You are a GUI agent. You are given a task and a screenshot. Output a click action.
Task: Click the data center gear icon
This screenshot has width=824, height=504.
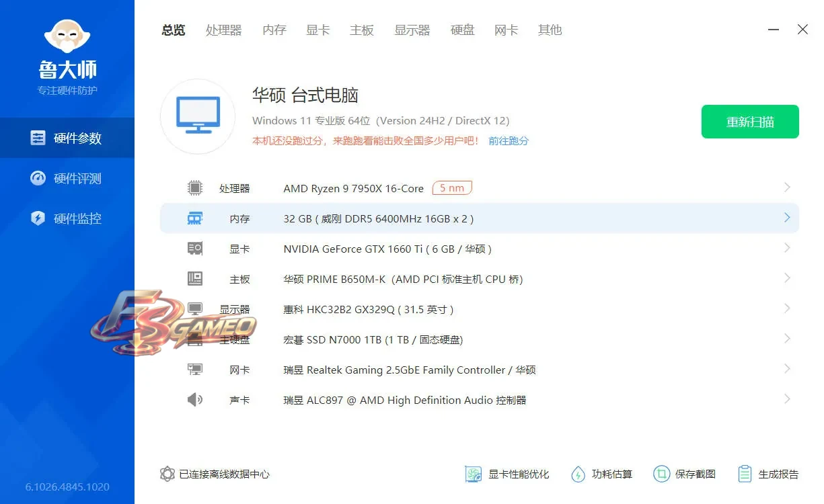click(167, 474)
